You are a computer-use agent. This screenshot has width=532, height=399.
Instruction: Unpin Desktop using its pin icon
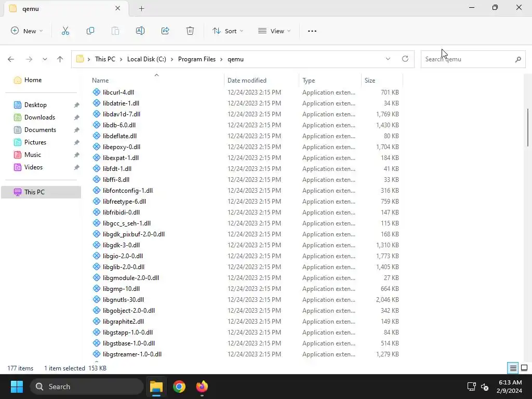77,105
